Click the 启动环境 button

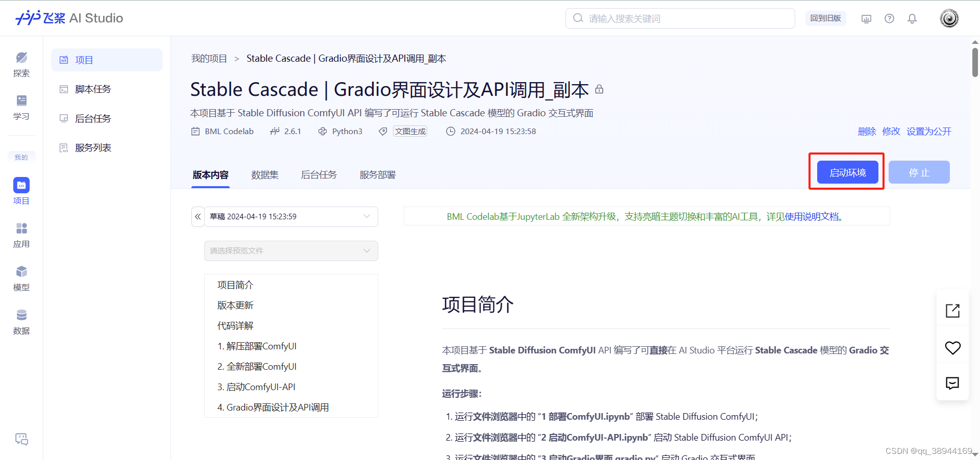click(x=847, y=172)
